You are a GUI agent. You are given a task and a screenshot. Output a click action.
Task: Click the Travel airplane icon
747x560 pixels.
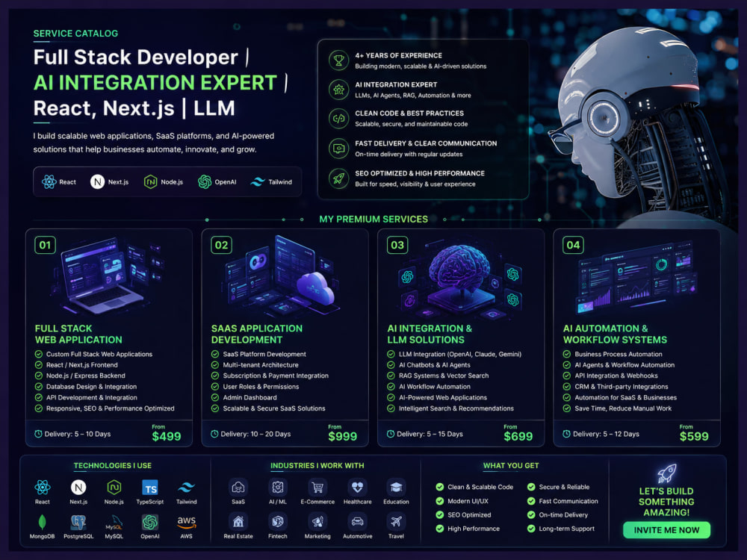[396, 522]
